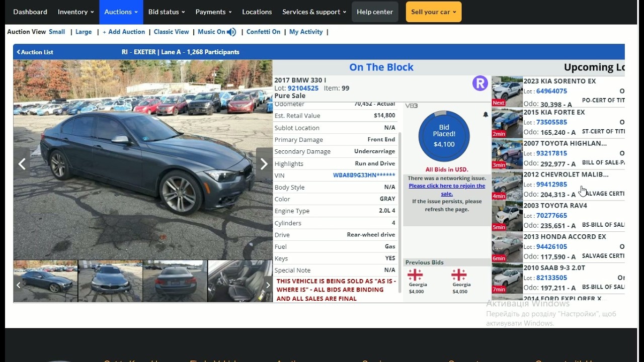644x362 pixels.
Task: Select the front view BMW thumbnail
Action: point(110,281)
